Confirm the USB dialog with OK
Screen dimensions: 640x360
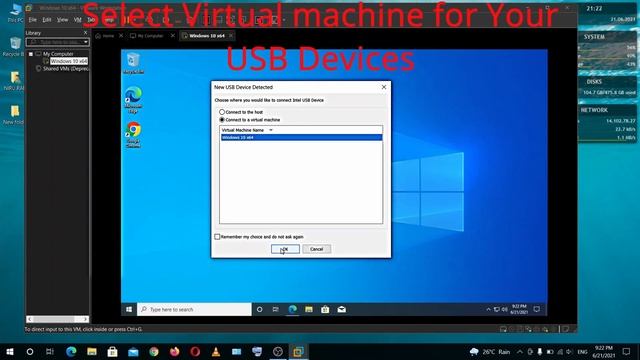[x=285, y=249]
